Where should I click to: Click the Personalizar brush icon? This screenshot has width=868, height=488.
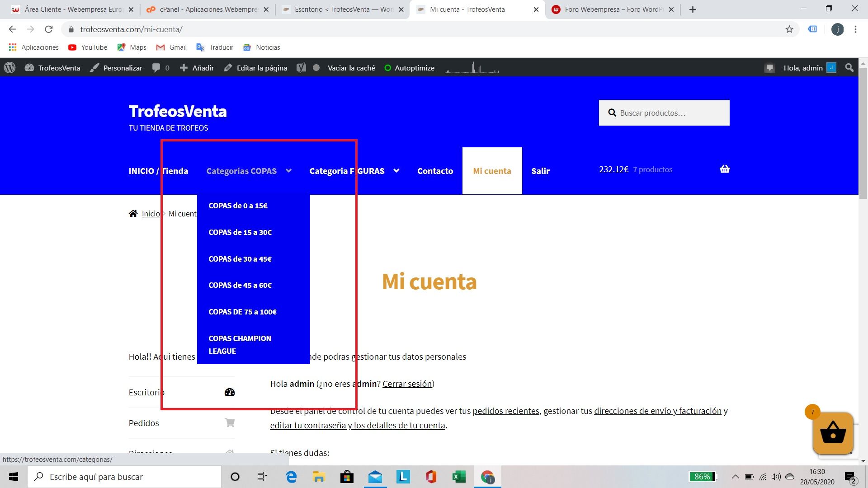pos(94,68)
